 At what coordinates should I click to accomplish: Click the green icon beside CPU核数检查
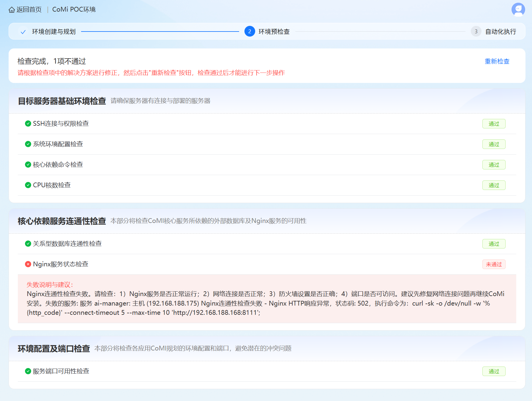(x=28, y=185)
